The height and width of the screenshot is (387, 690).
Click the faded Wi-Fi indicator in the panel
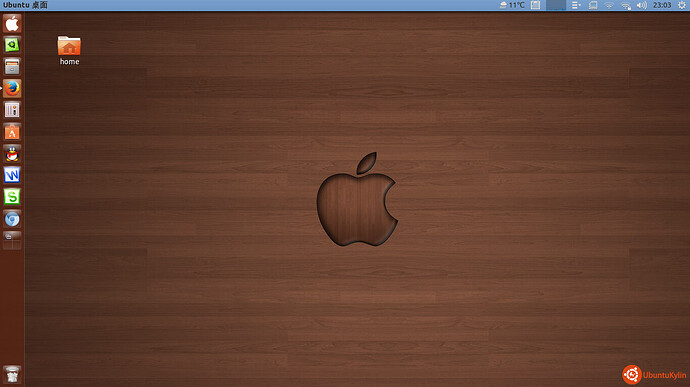coord(609,5)
